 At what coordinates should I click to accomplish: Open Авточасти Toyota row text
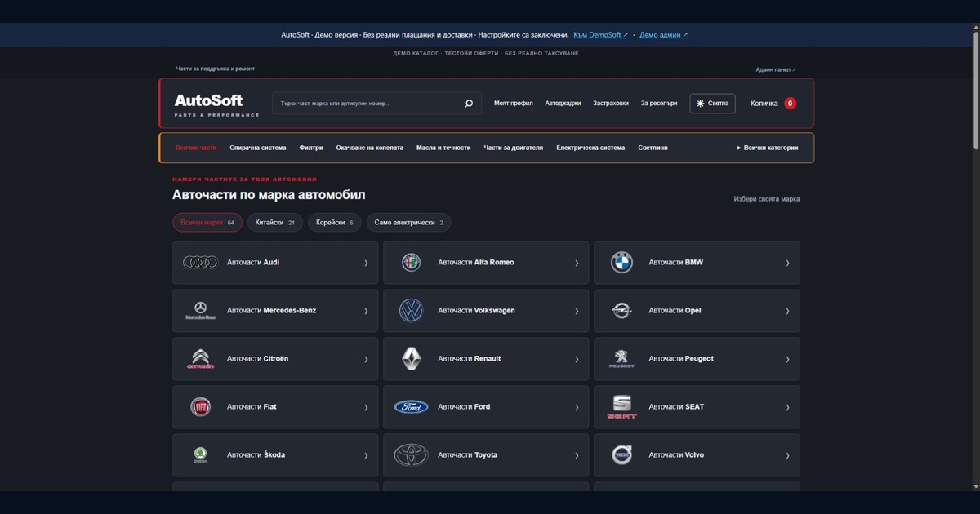pos(467,455)
